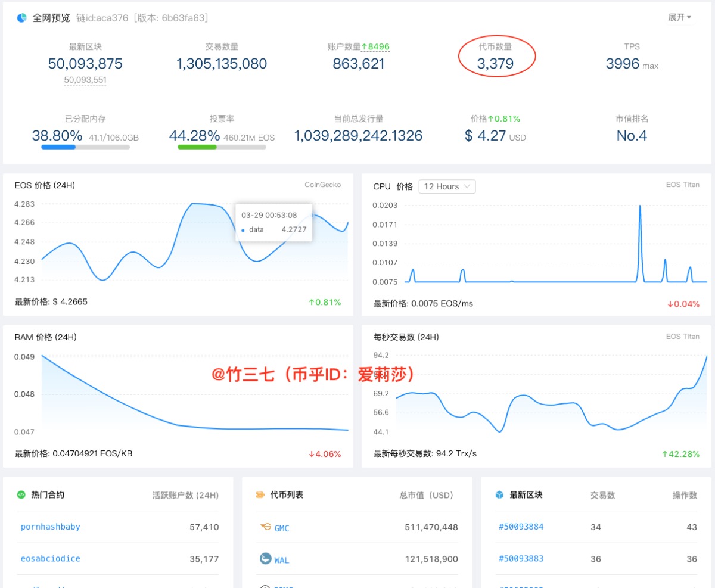
Task: Click the CPU 价格 chart peak
Action: click(640, 206)
